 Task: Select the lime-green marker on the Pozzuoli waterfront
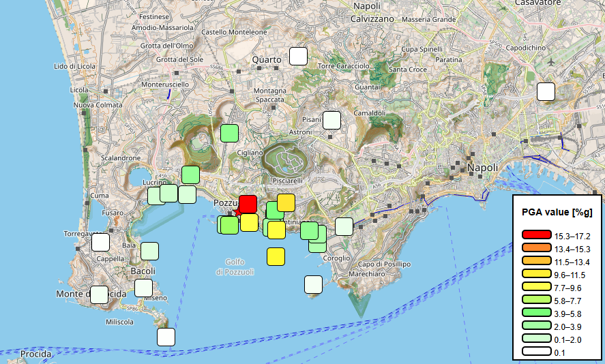[x=230, y=225]
